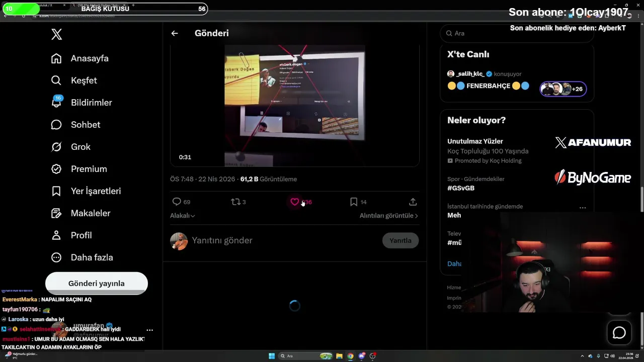Toggle the bookmark icon with 14
The height and width of the screenshot is (362, 644).
coord(354,202)
